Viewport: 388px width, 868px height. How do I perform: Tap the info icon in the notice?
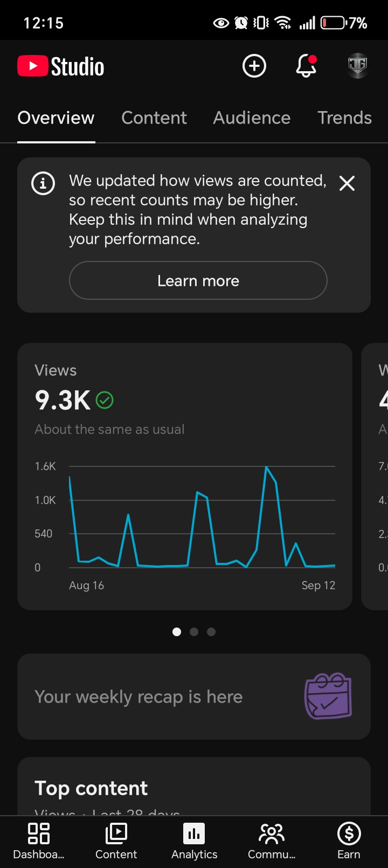pyautogui.click(x=43, y=184)
